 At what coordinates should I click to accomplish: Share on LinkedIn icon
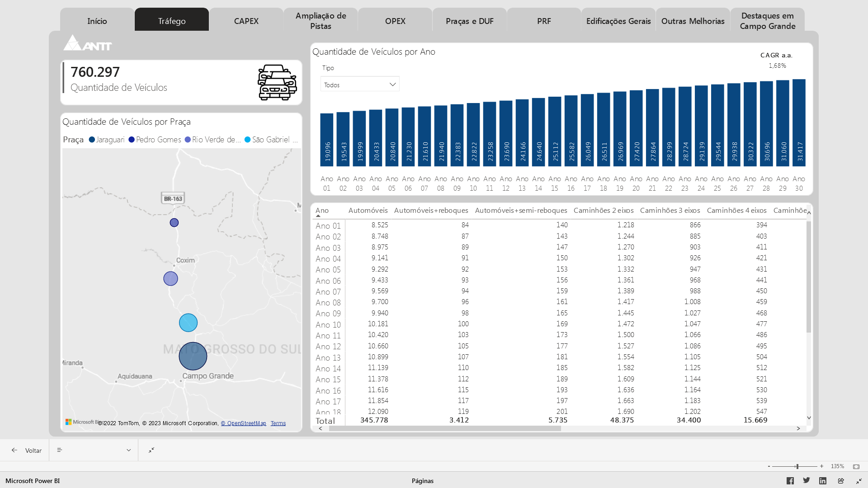click(823, 481)
